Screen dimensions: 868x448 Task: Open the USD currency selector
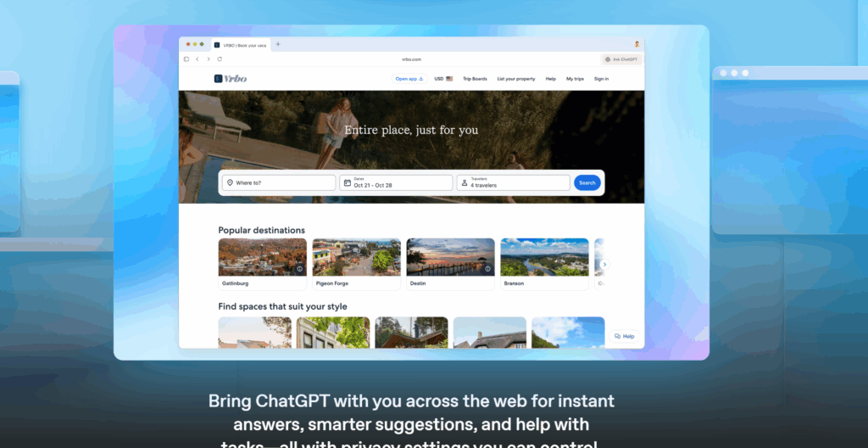tap(443, 79)
